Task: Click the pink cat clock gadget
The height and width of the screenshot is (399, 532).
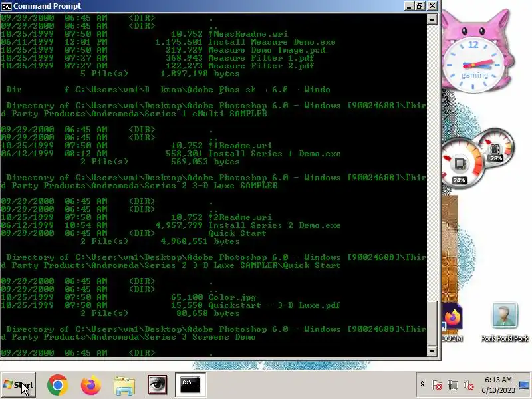Action: click(x=475, y=51)
